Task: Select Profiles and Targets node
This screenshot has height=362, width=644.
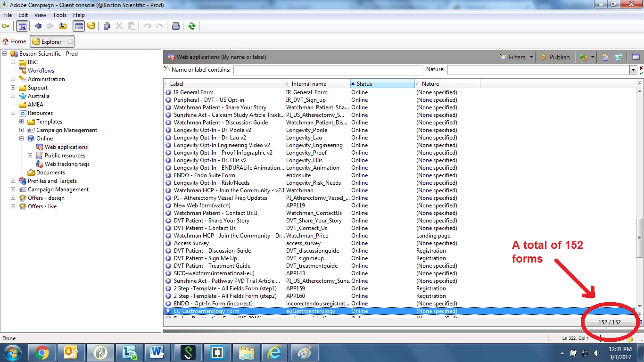Action: [x=52, y=181]
